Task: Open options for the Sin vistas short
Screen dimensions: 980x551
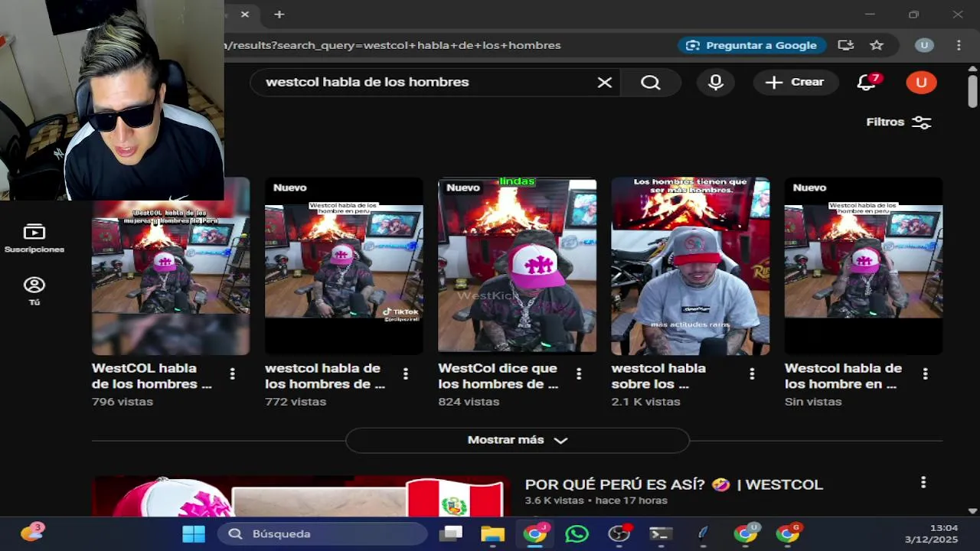Action: [925, 374]
